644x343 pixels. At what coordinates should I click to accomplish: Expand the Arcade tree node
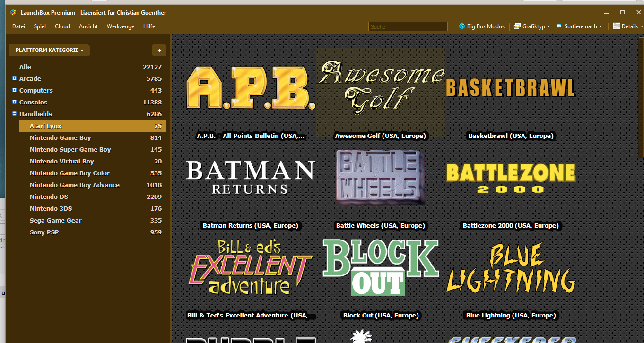pos(15,78)
